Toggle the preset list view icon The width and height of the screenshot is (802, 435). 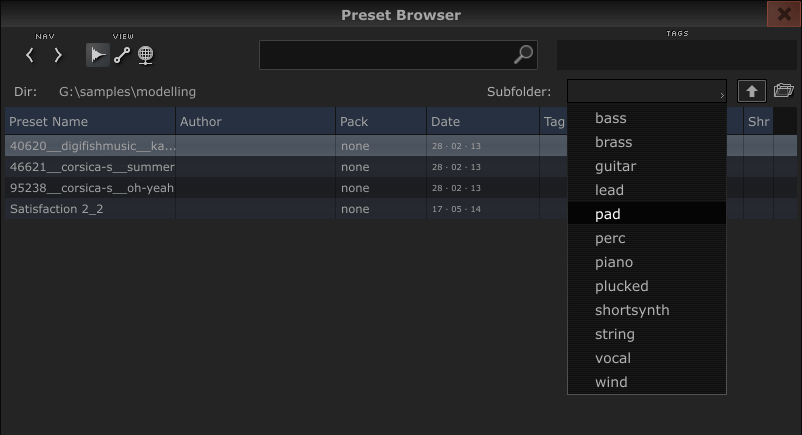97,55
